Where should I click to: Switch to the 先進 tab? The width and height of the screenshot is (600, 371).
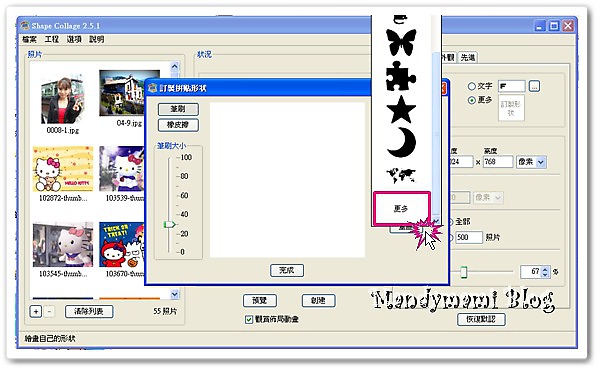tap(467, 57)
